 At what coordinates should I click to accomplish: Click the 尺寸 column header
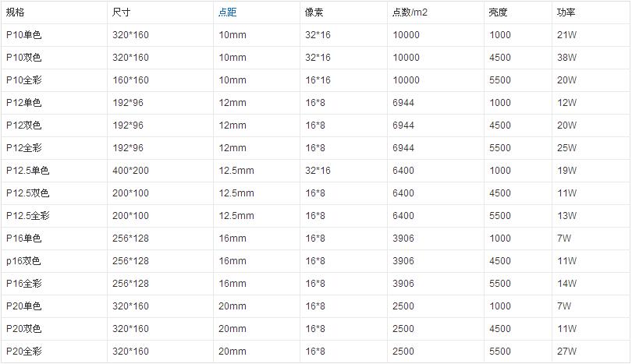121,12
